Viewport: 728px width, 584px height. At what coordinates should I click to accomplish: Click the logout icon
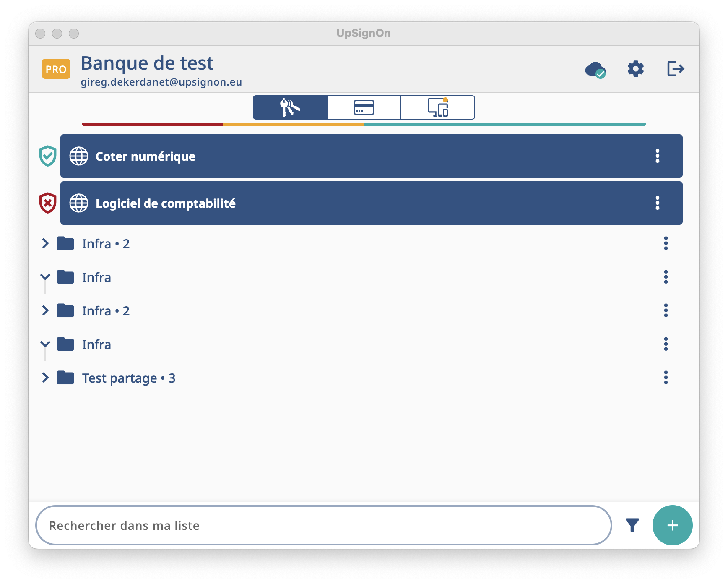[675, 69]
